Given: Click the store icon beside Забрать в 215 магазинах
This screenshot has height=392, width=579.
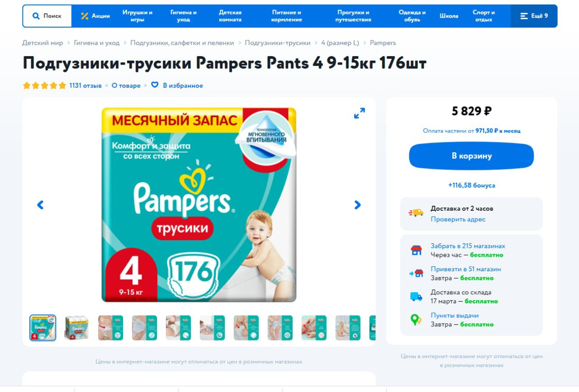Looking at the screenshot, I should coord(416,250).
